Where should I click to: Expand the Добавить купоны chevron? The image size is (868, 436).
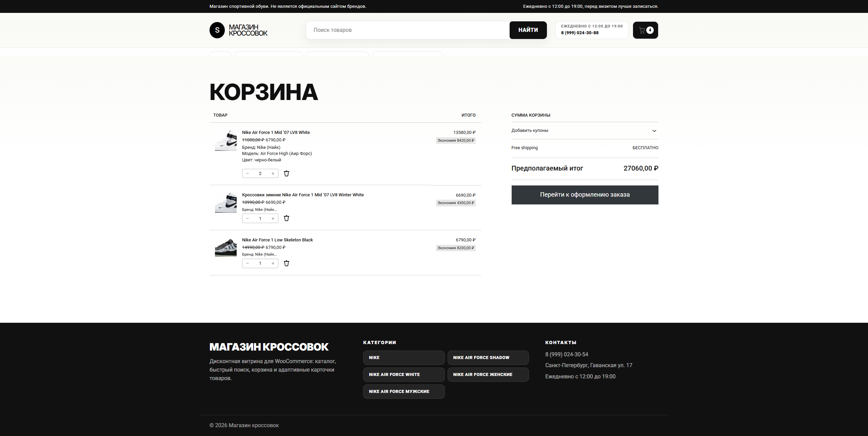pyautogui.click(x=654, y=131)
